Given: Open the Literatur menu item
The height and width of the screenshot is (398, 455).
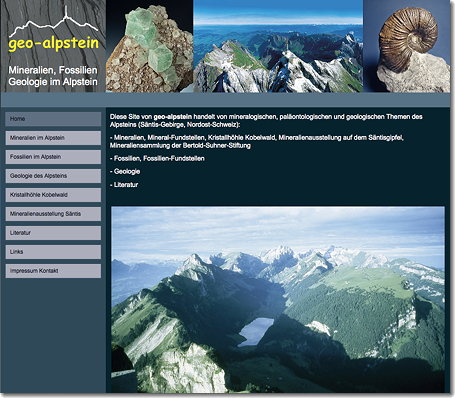Looking at the screenshot, I should [x=53, y=233].
